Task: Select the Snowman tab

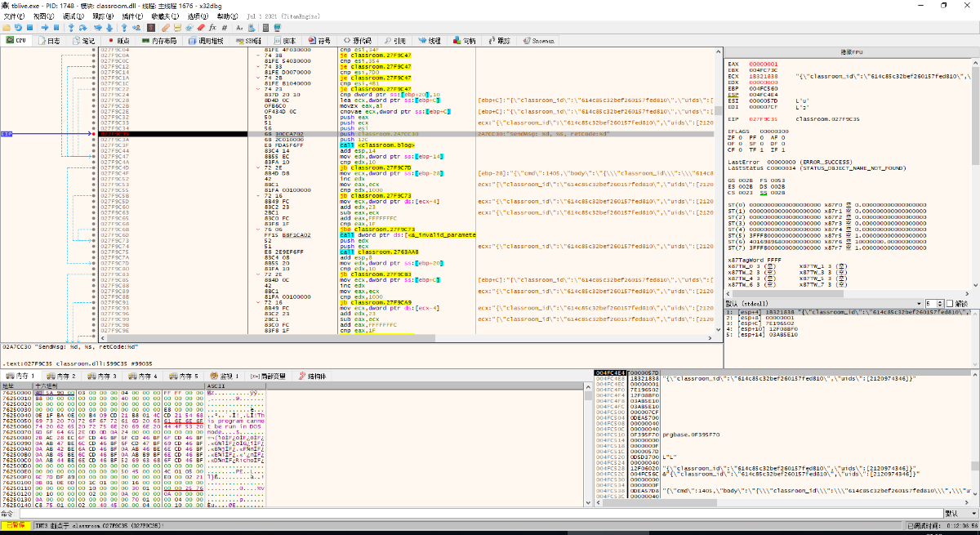Action: point(539,40)
